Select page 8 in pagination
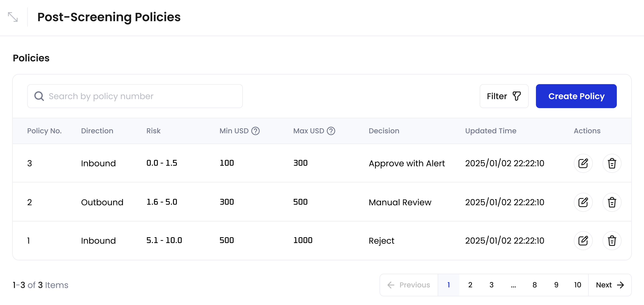This screenshot has height=305, width=644. [535, 285]
